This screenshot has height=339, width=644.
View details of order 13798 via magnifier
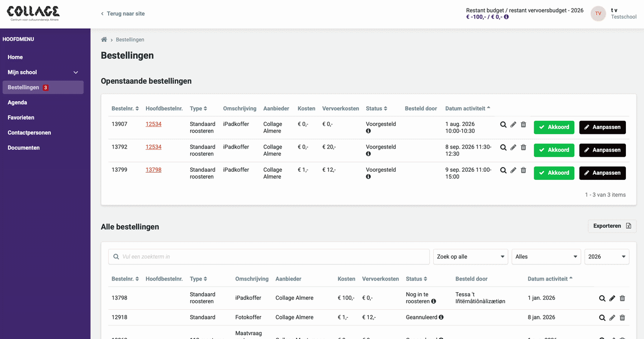coord(602,298)
